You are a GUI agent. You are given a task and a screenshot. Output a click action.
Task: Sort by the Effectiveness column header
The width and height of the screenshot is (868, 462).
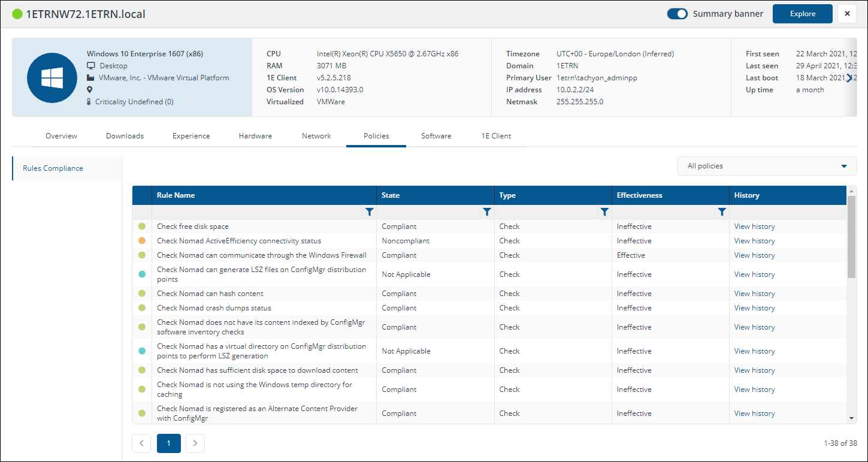pos(639,195)
